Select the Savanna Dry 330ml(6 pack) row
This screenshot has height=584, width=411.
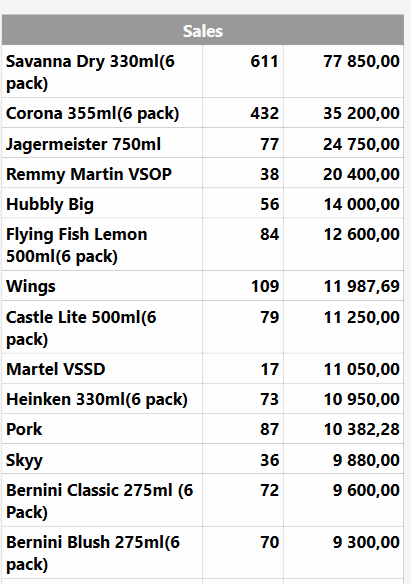click(x=203, y=72)
